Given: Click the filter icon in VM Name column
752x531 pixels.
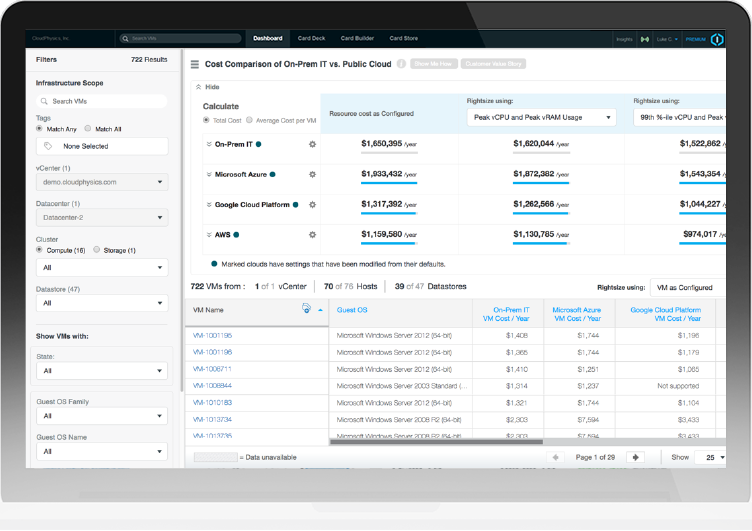Looking at the screenshot, I should (306, 310).
